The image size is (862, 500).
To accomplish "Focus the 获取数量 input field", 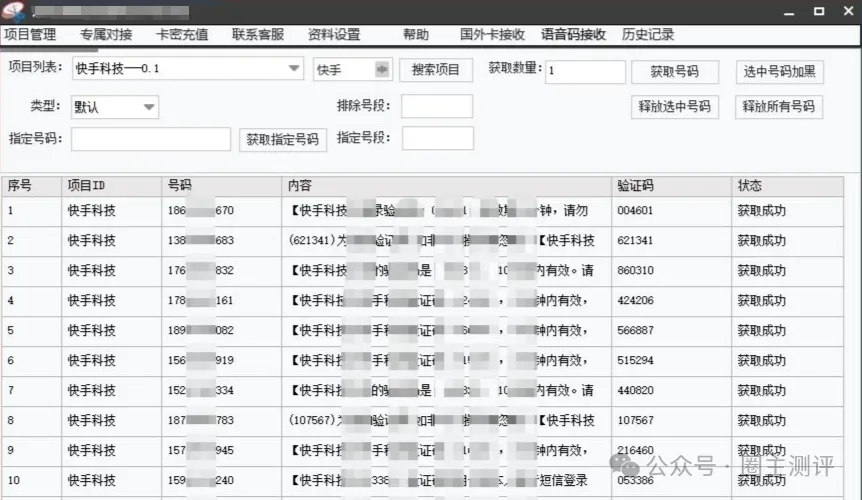I will (585, 72).
